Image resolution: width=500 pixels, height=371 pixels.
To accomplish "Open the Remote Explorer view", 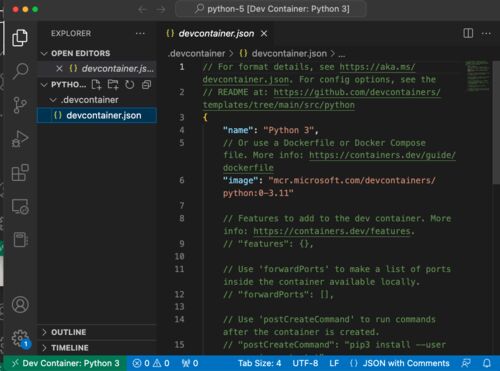I will coord(20,206).
